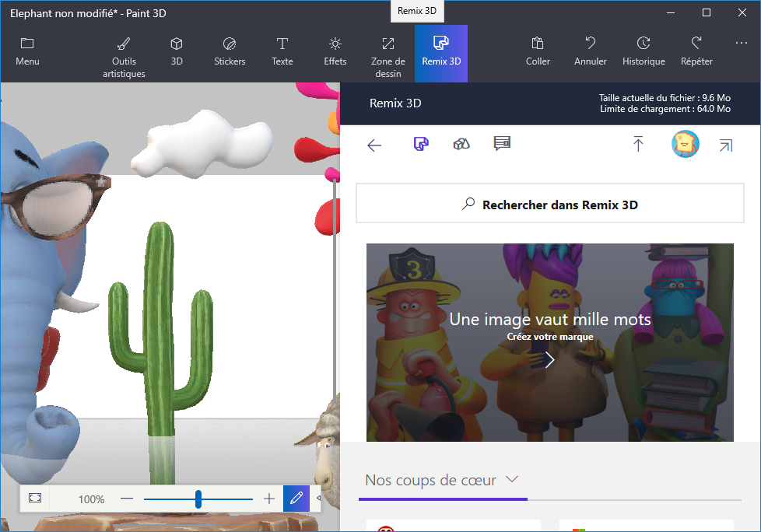
Task: Expand the Nos coups de cœur dropdown
Action: tap(511, 479)
